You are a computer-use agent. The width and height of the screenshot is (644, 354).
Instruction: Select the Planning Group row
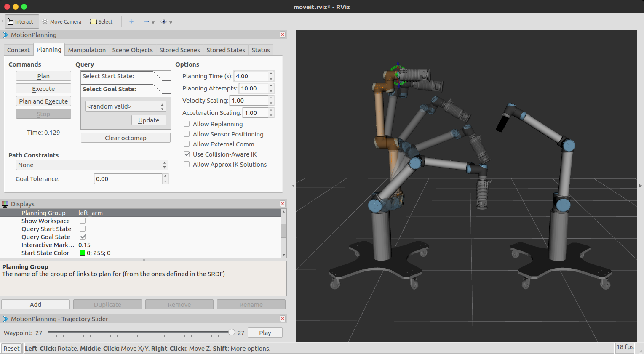click(x=140, y=213)
